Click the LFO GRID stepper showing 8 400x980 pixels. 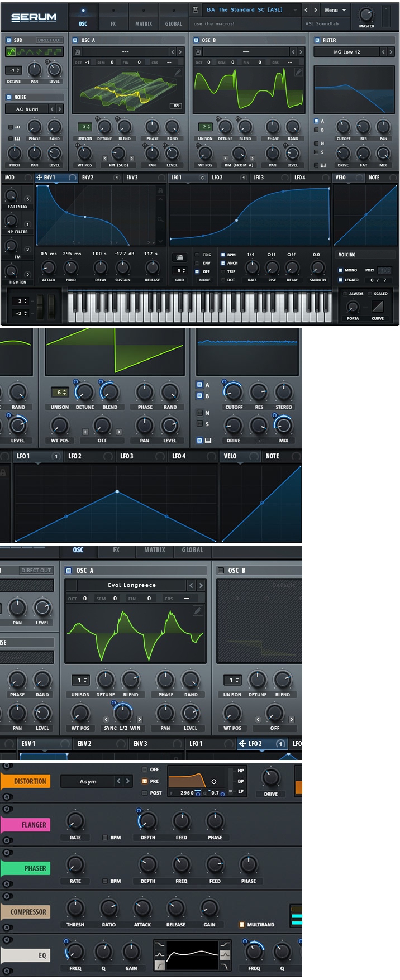click(x=180, y=270)
